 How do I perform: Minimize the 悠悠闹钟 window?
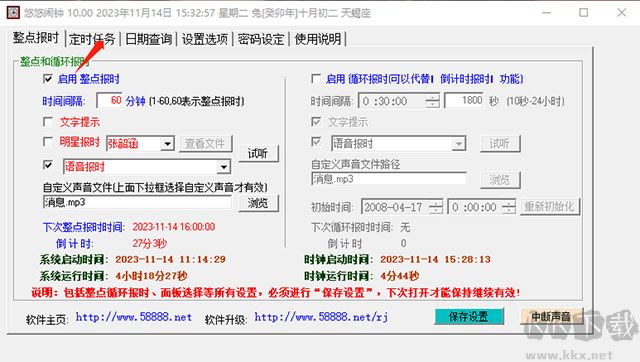(546, 13)
